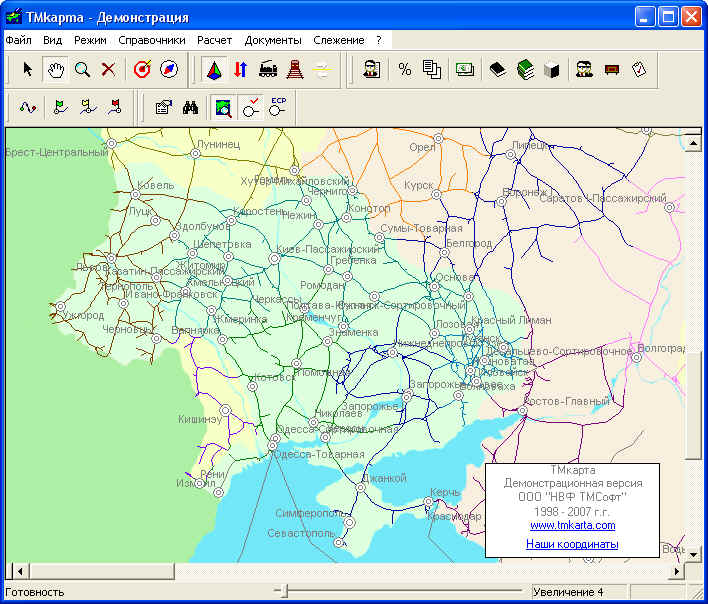Image resolution: width=708 pixels, height=604 pixels.
Task: Click the horizontal scrollbar thumb
Action: [102, 571]
